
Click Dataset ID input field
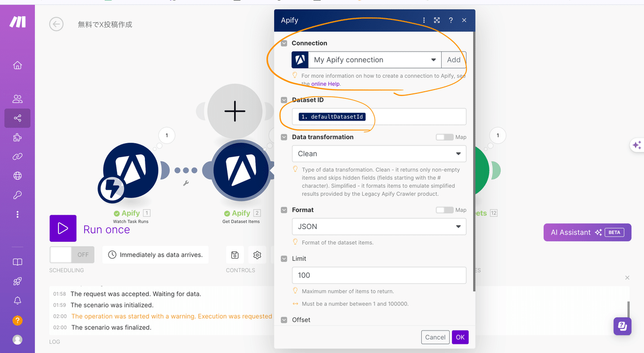[x=379, y=117]
